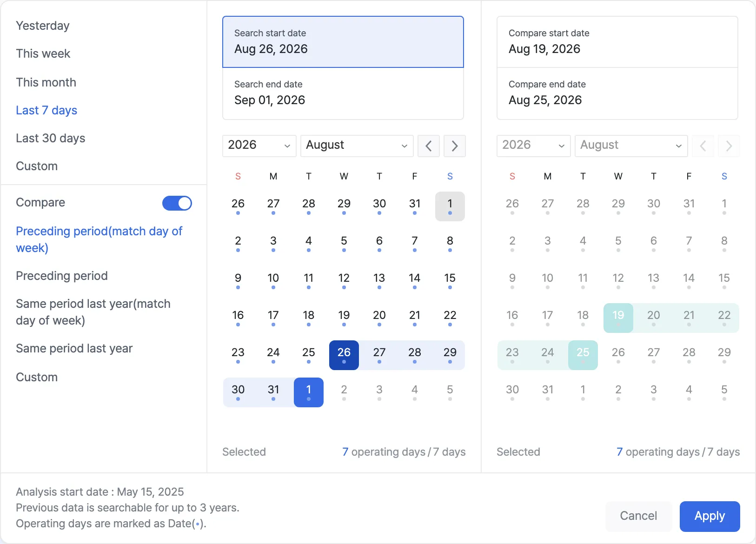Pick August 3 in compare calendar
Image resolution: width=756 pixels, height=544 pixels.
click(548, 244)
